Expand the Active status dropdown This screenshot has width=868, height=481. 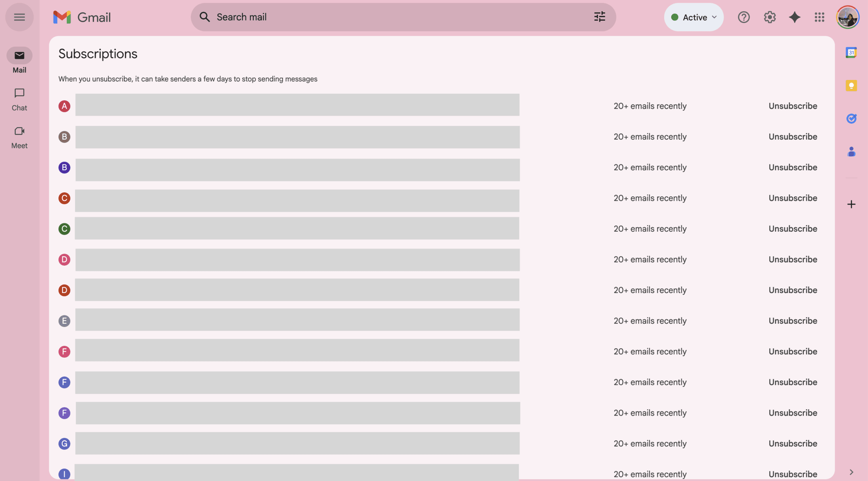pos(694,17)
